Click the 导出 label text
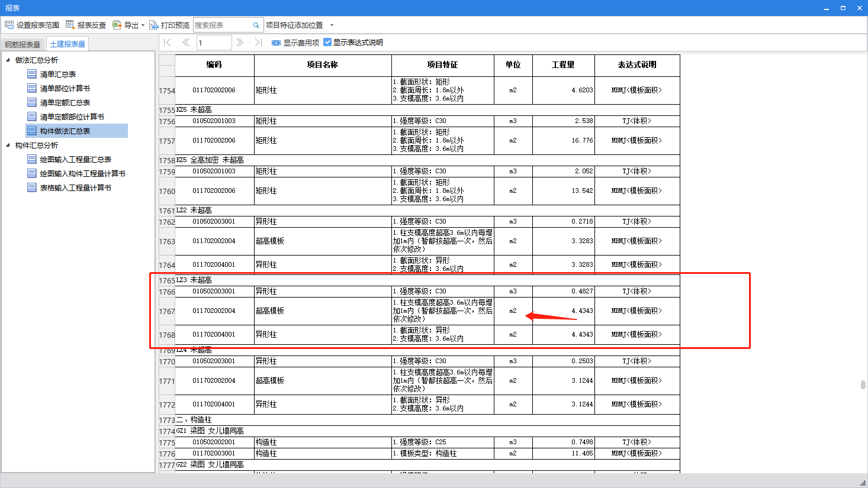868x488 pixels. pyautogui.click(x=131, y=25)
